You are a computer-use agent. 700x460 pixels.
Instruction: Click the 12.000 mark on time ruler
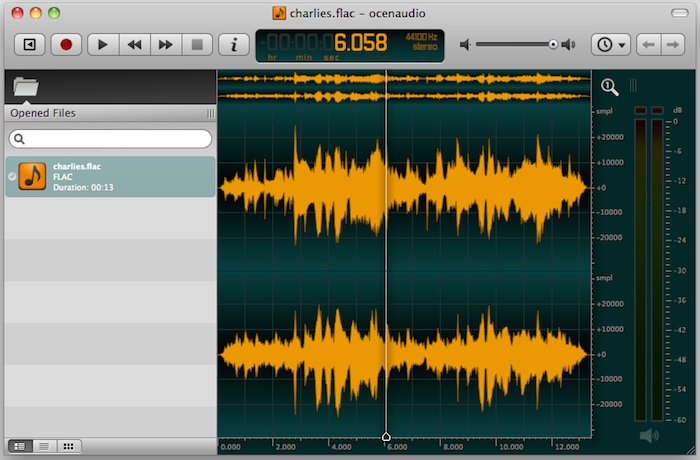[567, 447]
